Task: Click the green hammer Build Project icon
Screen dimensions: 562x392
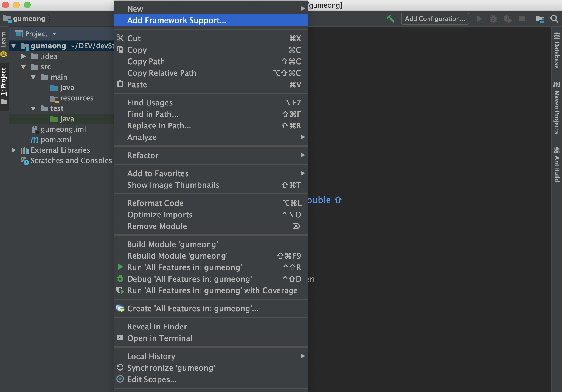Action: pos(390,19)
